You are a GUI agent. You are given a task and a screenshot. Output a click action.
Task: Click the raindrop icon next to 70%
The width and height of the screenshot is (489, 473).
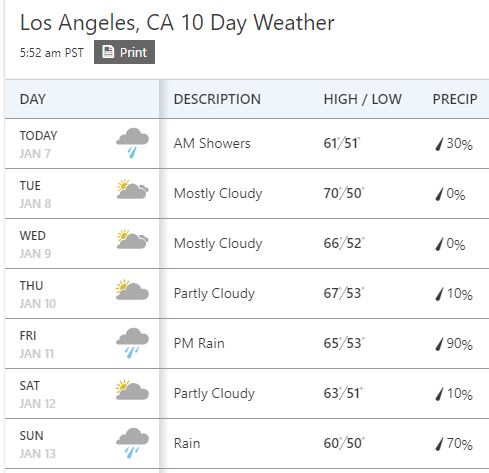440,444
